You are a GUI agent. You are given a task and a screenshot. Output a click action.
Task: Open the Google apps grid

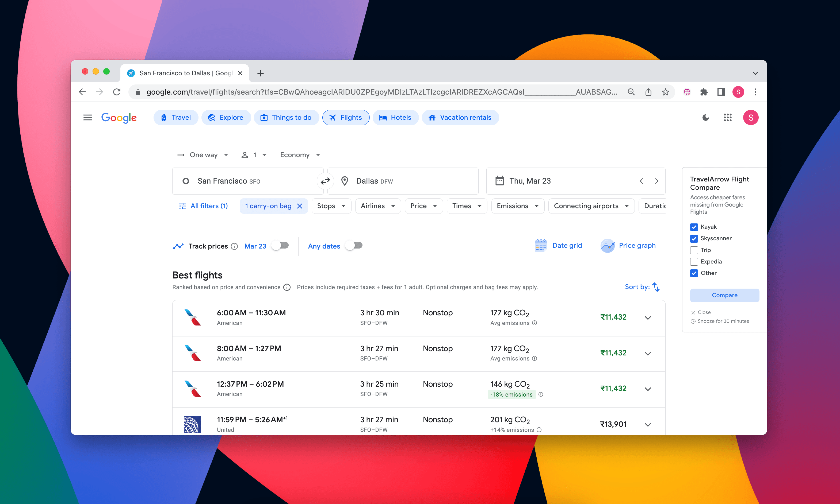727,118
